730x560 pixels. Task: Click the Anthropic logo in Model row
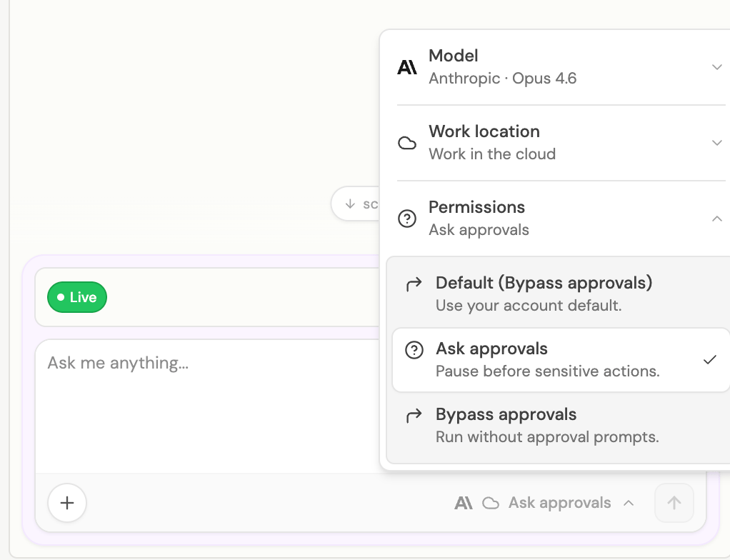click(x=407, y=67)
